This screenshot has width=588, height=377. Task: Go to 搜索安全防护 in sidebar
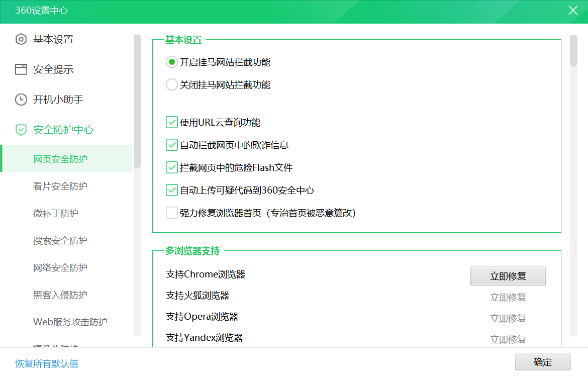pyautogui.click(x=60, y=241)
